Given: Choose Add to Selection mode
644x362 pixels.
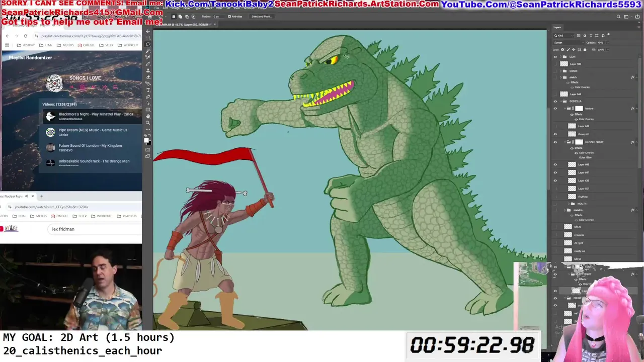Looking at the screenshot, I should click(x=180, y=17).
